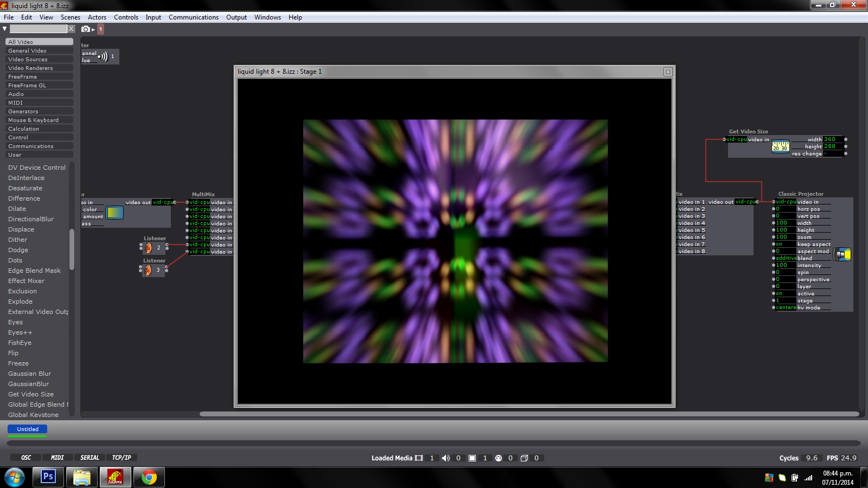Select the Generators category
This screenshot has width=868, height=488.
[39, 111]
